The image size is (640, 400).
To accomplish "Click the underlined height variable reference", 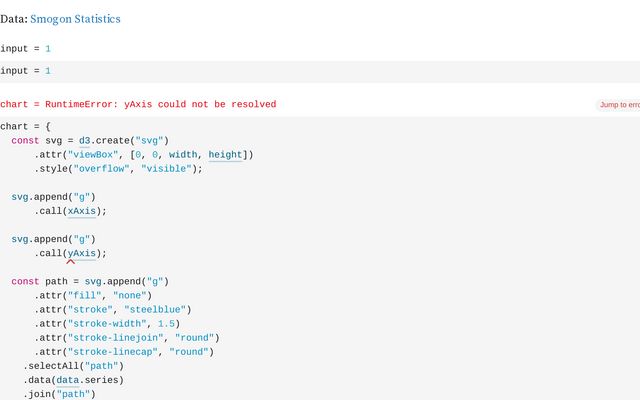I will 225,155.
